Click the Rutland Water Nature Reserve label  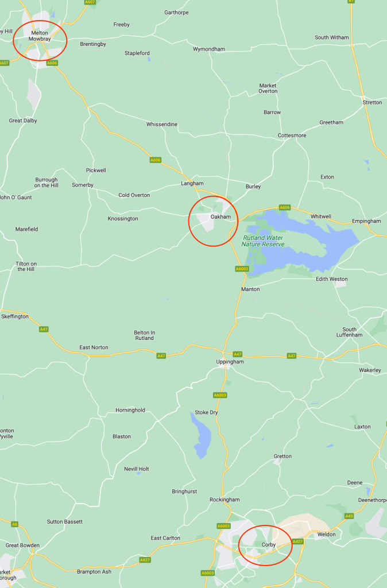pyautogui.click(x=263, y=241)
